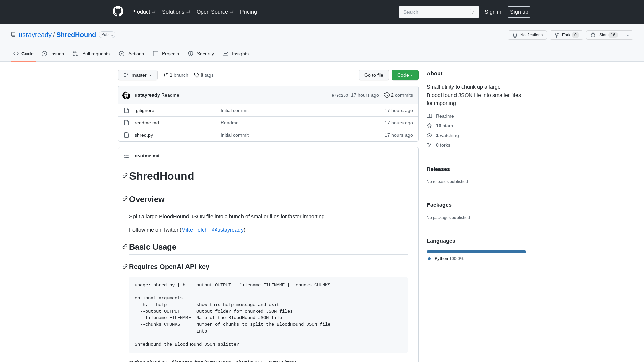Switch to the Insights tab
This screenshot has height=362, width=644.
(235, 54)
